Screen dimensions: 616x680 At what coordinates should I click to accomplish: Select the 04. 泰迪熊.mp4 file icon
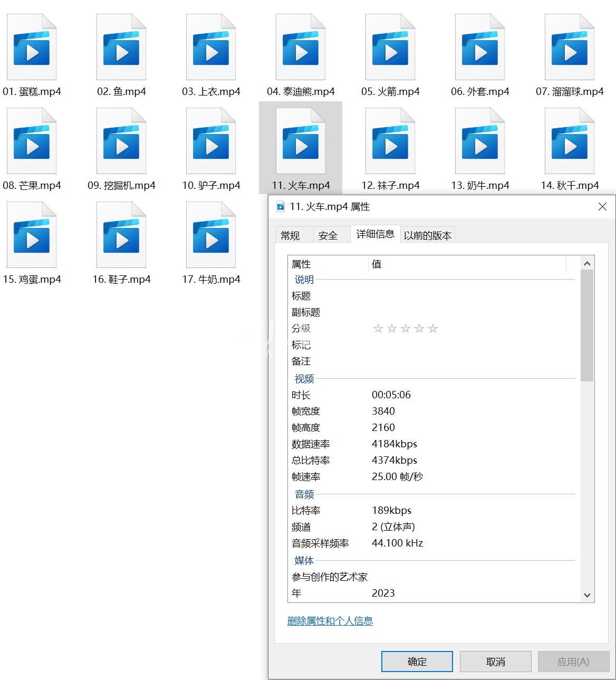(301, 49)
